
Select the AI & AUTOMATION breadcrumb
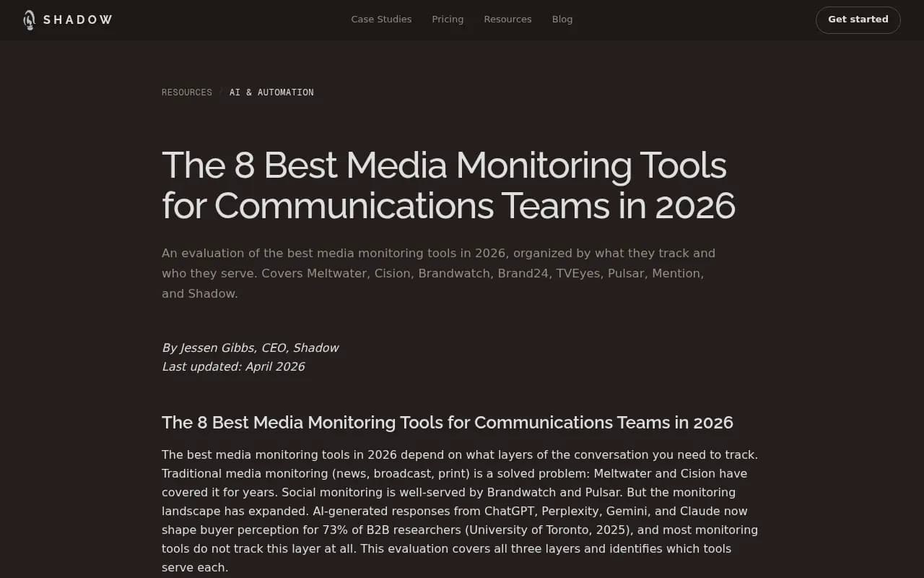pos(271,92)
